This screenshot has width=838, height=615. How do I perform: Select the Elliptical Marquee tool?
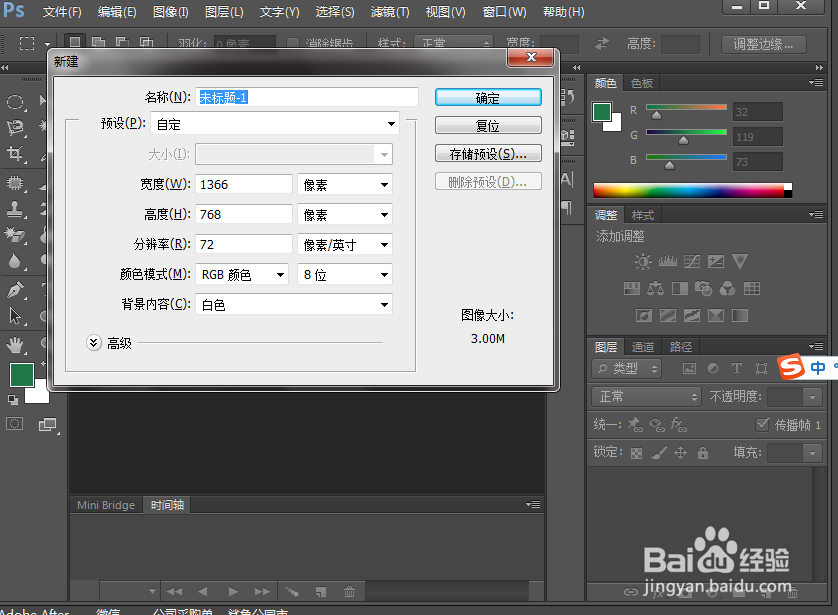(15, 102)
